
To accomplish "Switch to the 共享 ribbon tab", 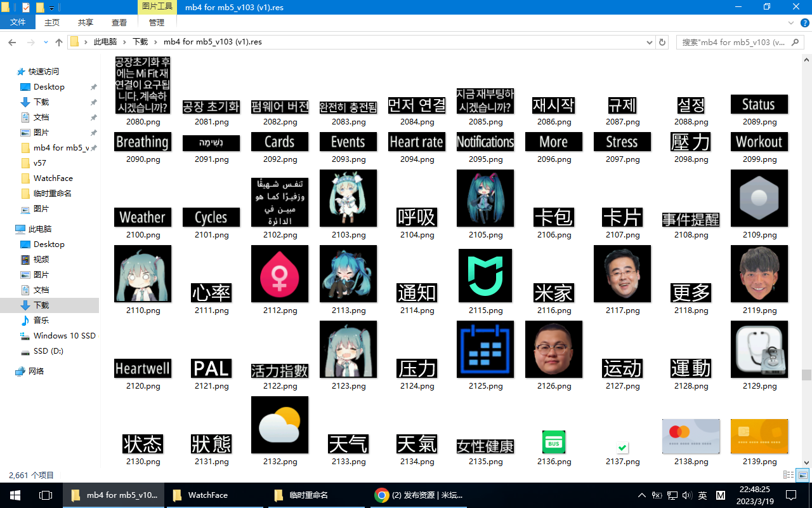I will (86, 22).
